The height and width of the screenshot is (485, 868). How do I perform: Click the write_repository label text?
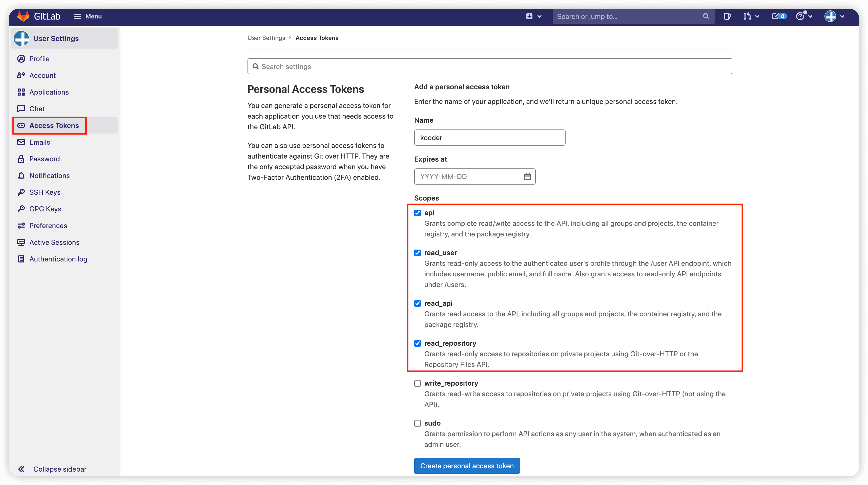pos(451,383)
